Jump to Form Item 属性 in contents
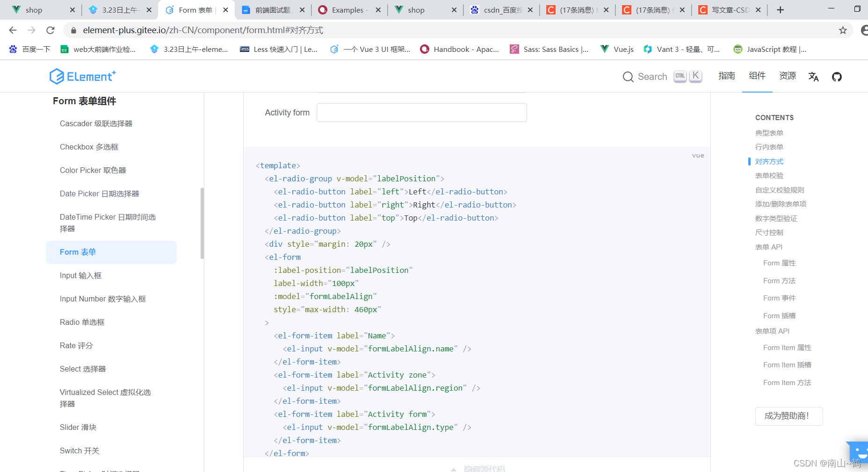 click(x=787, y=347)
